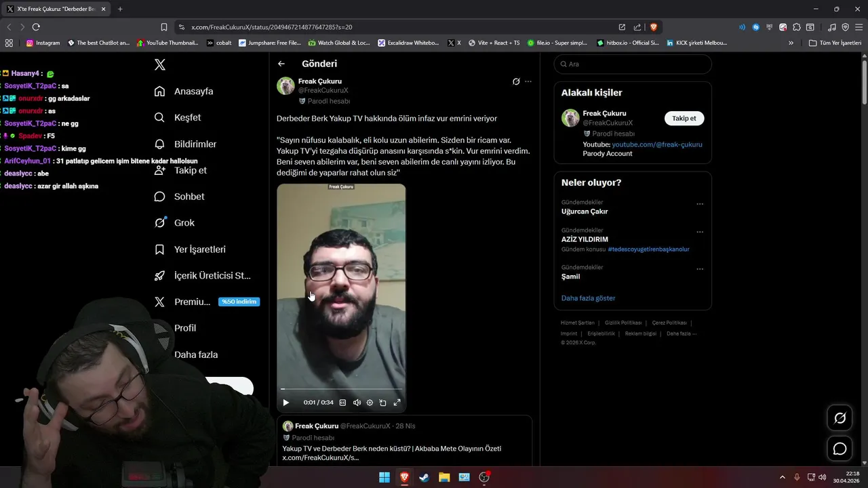This screenshot has height=488, width=868.
Task: Open Keşfet explore page
Action: click(178, 117)
